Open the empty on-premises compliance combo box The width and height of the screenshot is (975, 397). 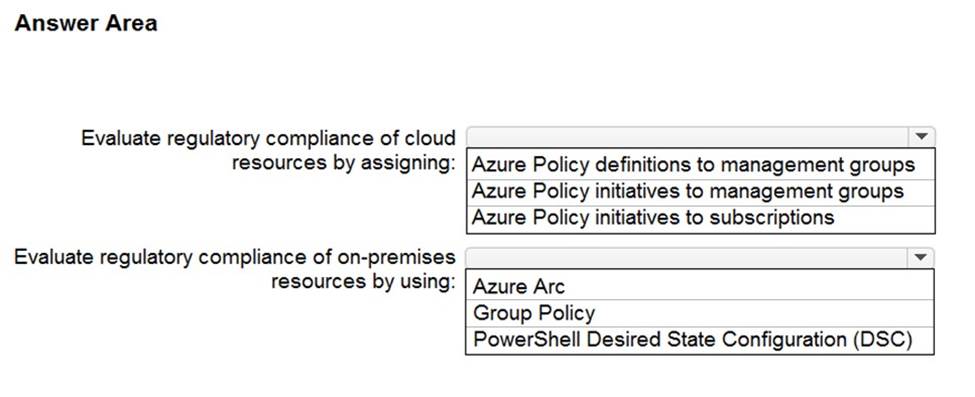coord(700,257)
